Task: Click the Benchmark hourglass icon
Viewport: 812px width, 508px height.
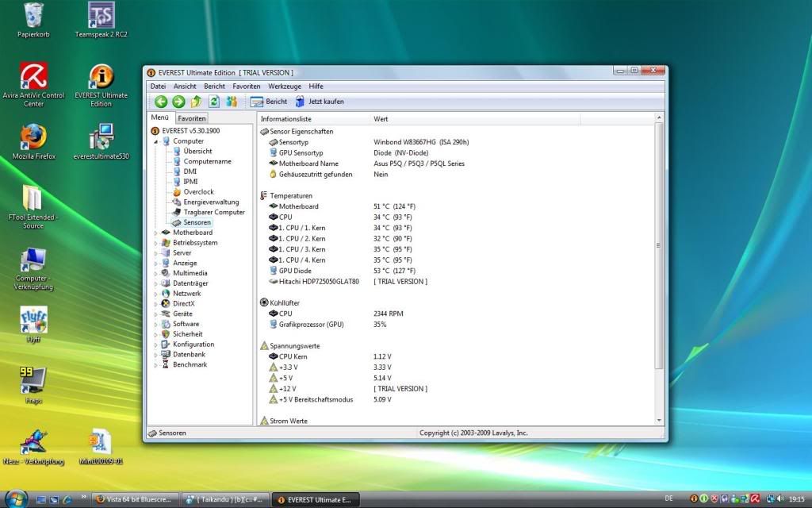Action: tap(166, 364)
